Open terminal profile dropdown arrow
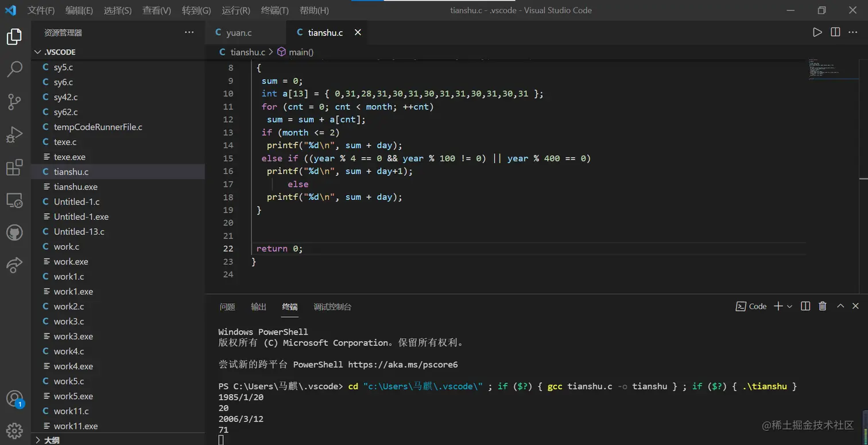 [x=789, y=306]
